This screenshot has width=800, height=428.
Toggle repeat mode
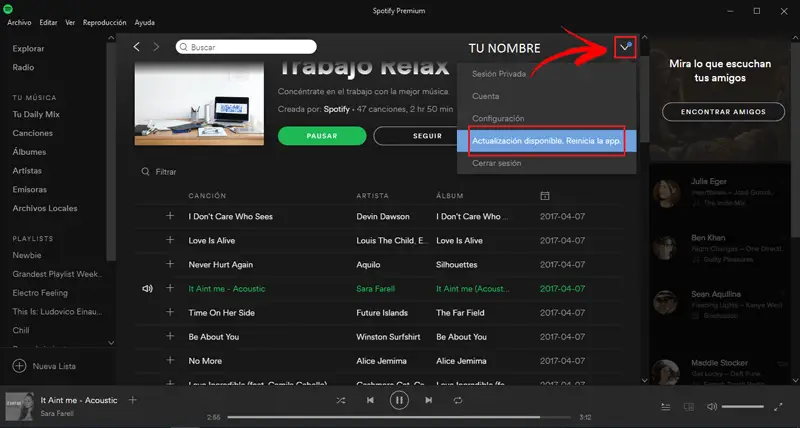(458, 400)
